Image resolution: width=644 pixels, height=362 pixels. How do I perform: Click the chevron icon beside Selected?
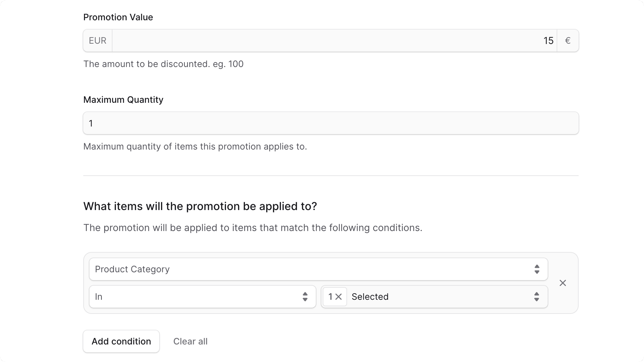tap(537, 296)
